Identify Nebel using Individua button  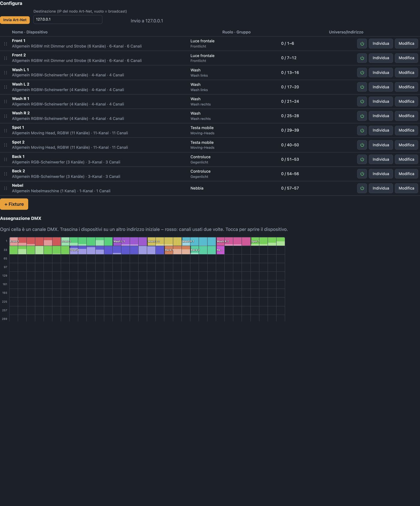pyautogui.click(x=381, y=188)
